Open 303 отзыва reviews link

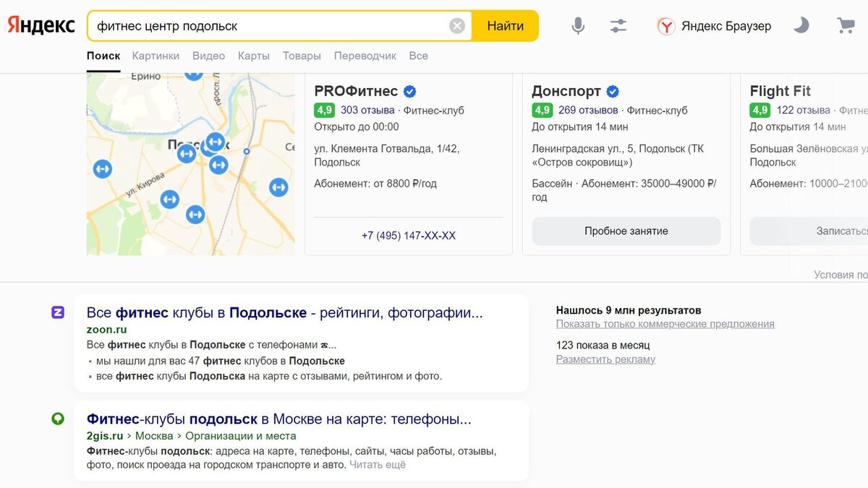click(367, 111)
